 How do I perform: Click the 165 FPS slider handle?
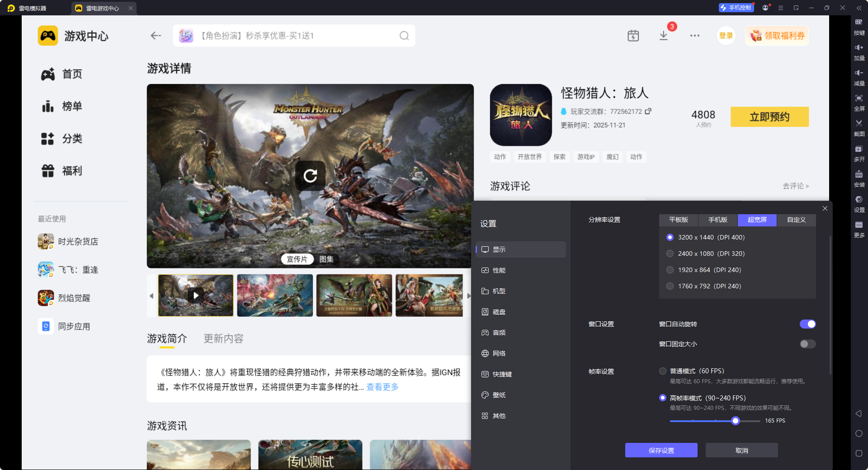point(736,421)
